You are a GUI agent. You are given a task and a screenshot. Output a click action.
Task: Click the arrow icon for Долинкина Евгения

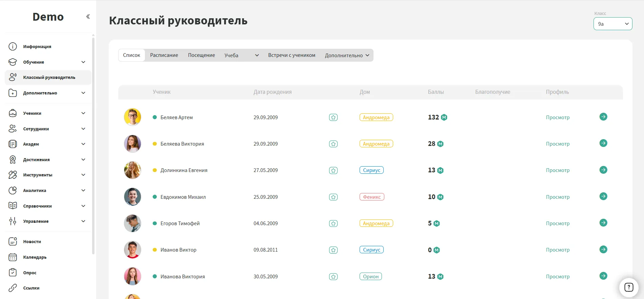click(x=603, y=170)
